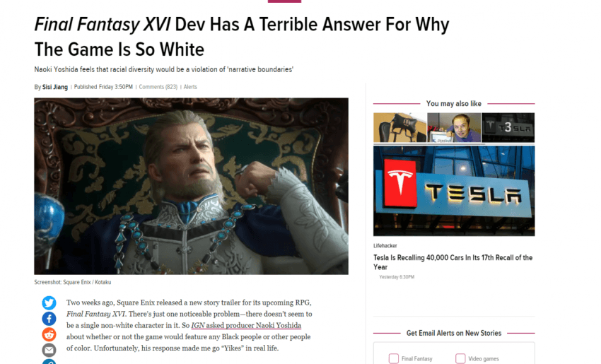This screenshot has width=601, height=364.
Task: Select the office chair thumbnail
Action: coord(399,128)
